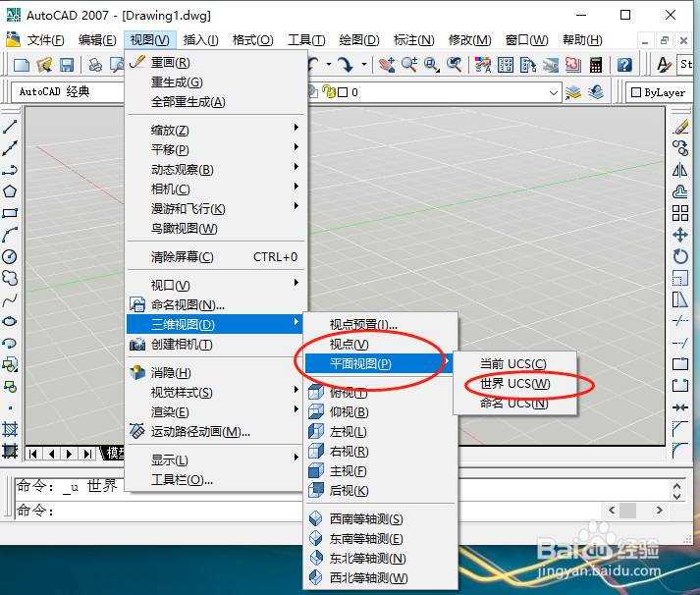Select 平面视图(P) menu entry
Viewport: 700px width, 595px height.
378,364
